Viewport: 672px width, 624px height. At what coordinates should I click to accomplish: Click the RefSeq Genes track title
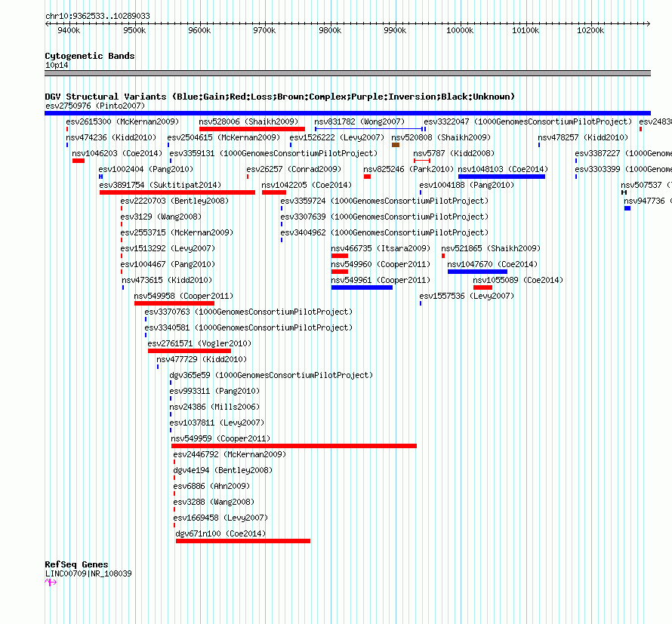76,564
